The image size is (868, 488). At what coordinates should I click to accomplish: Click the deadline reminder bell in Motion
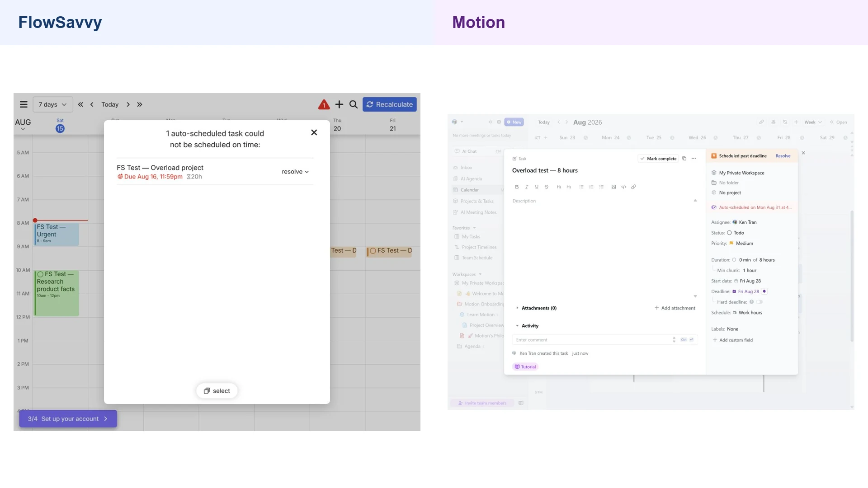point(764,291)
